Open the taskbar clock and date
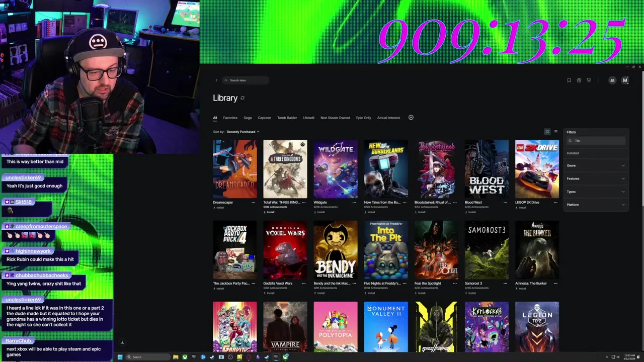The height and width of the screenshot is (362, 644). (628, 357)
